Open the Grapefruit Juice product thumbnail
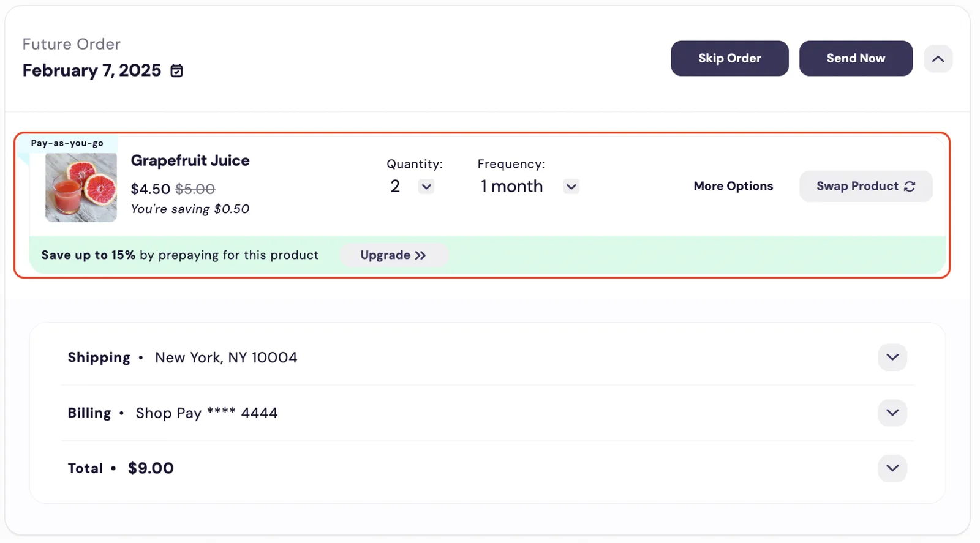The image size is (980, 543). tap(81, 187)
